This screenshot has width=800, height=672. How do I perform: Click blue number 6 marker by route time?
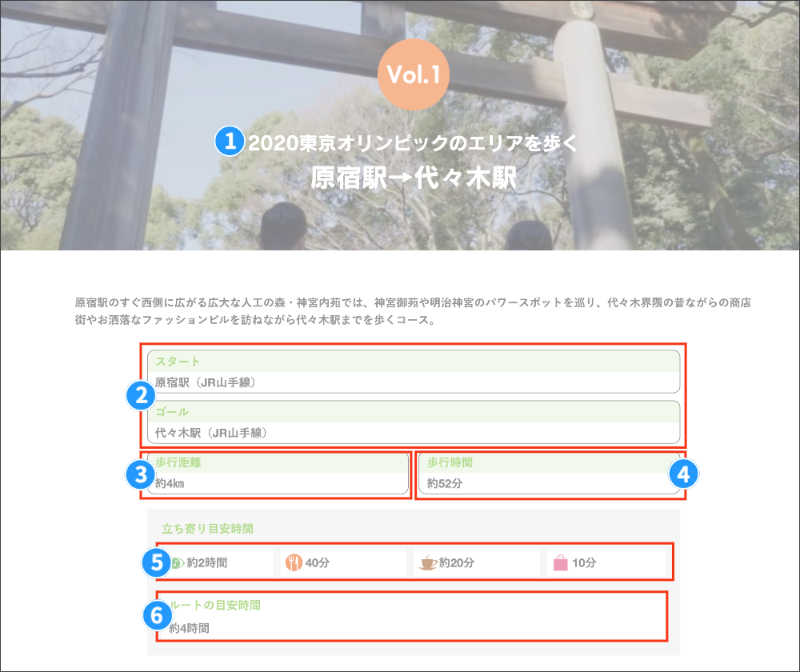coord(157,615)
